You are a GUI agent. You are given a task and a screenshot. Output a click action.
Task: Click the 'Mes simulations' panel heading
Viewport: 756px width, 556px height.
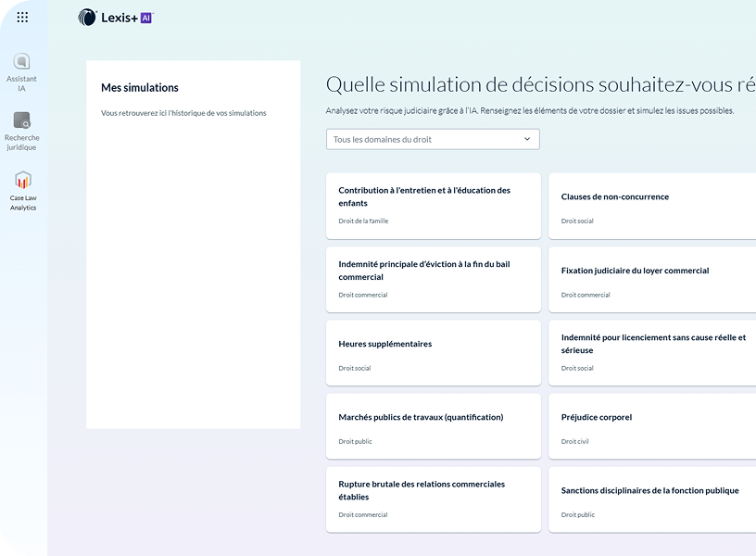pyautogui.click(x=140, y=88)
